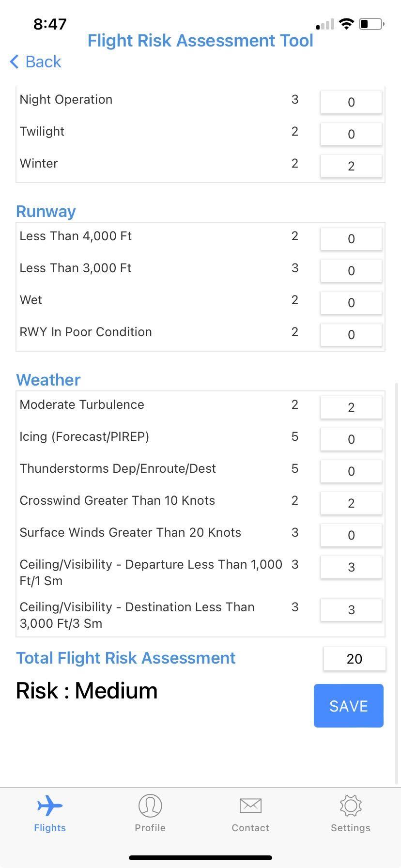Select the Winter score field
Screen dimensions: 401x868
click(351, 166)
